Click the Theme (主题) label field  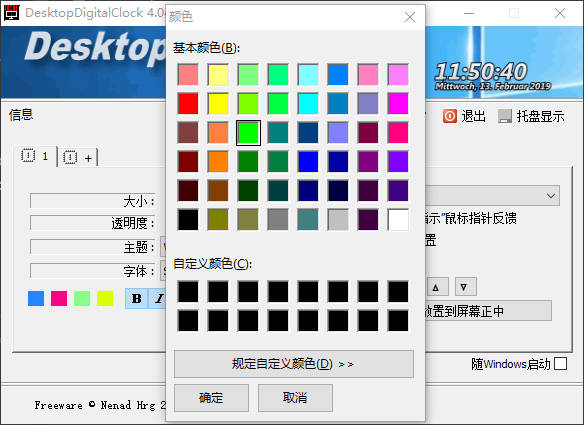pyautogui.click(x=92, y=247)
